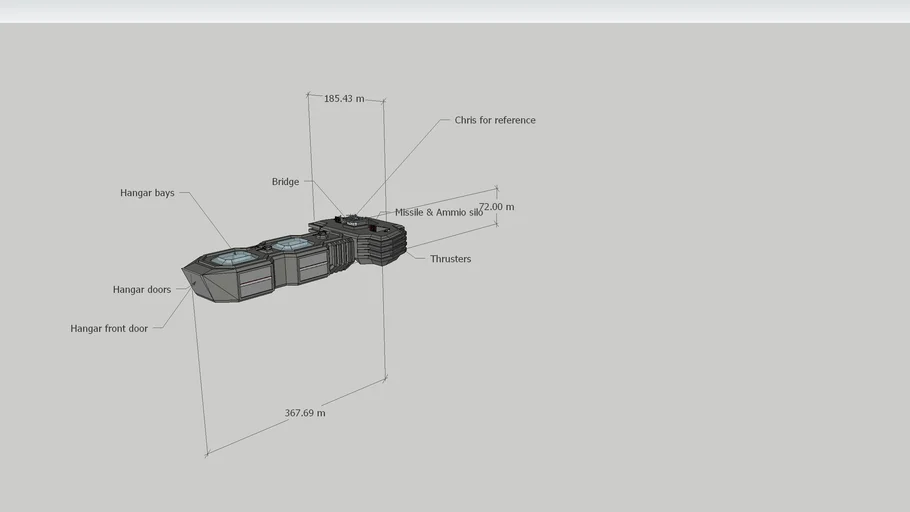This screenshot has height=512, width=910.
Task: Select the "Missile & Ammio silo" label
Action: (x=438, y=212)
